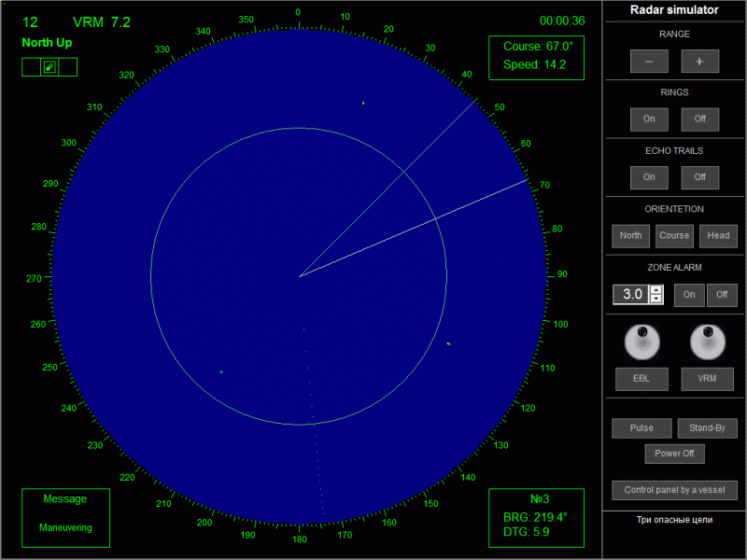Screen dimensions: 747x560
Task: Click the VRM rotary knob
Action: [x=708, y=342]
